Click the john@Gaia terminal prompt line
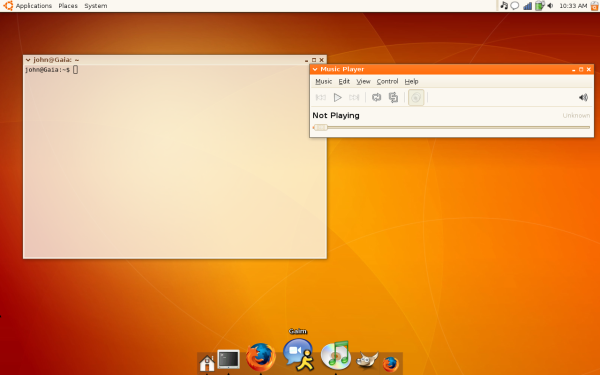The width and height of the screenshot is (600, 375). click(52, 70)
